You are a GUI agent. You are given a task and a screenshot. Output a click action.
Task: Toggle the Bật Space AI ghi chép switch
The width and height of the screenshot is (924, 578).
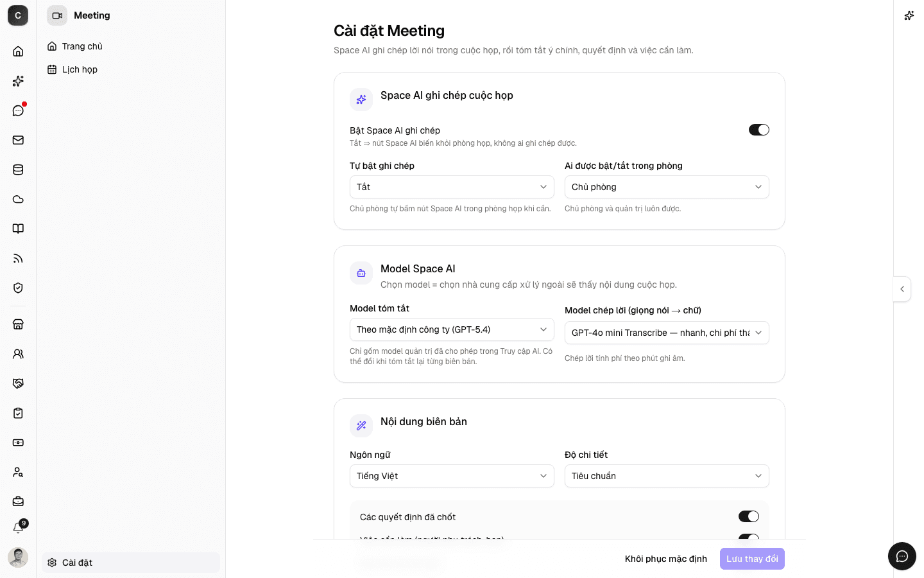(x=759, y=130)
